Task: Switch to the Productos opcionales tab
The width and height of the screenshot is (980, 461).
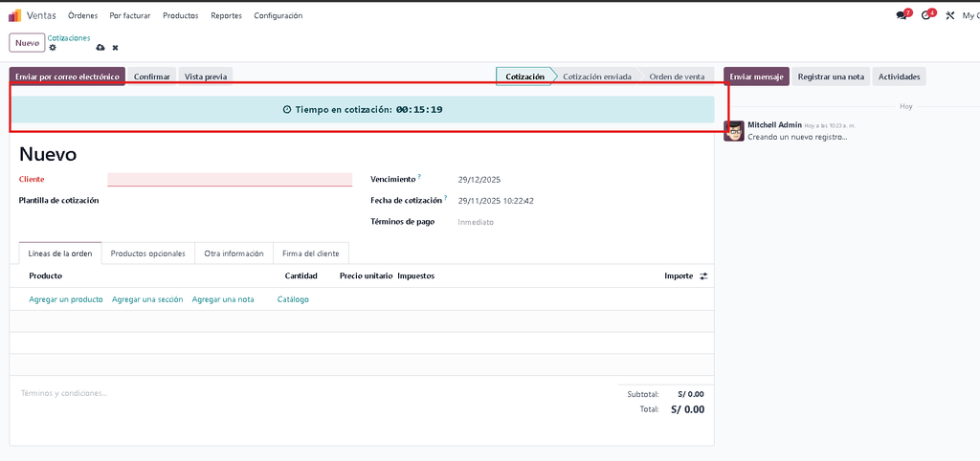Action: pos(148,253)
